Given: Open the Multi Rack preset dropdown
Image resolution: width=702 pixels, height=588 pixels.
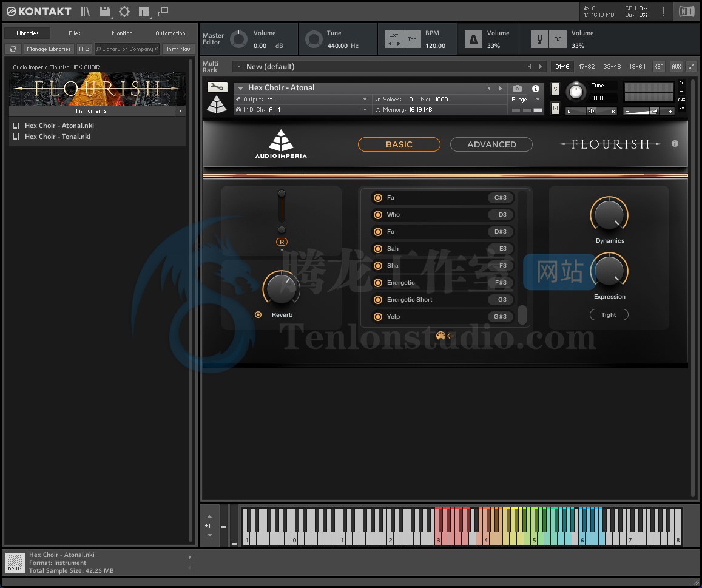Looking at the screenshot, I should coord(238,67).
